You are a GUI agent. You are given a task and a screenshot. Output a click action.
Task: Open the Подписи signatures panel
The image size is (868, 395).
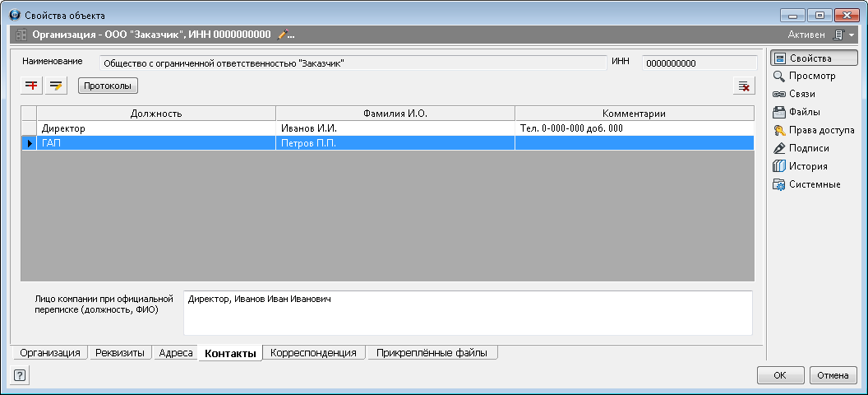point(808,148)
